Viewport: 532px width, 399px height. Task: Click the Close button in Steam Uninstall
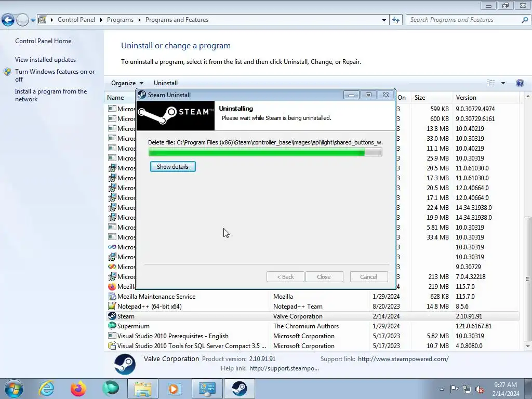pos(324,277)
